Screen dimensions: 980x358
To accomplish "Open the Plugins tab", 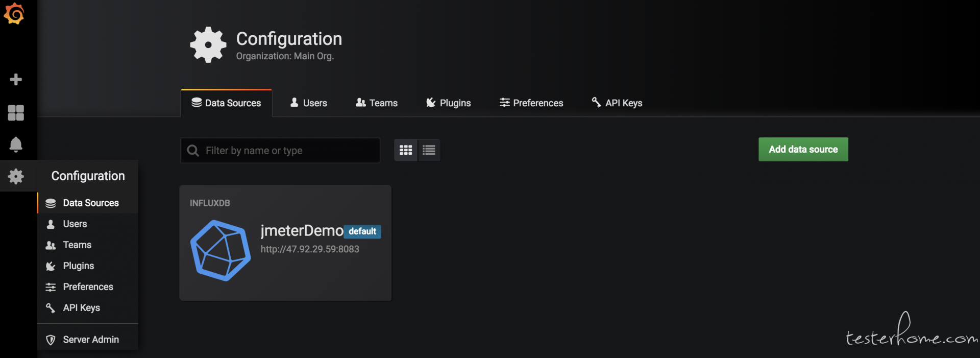I will 448,103.
